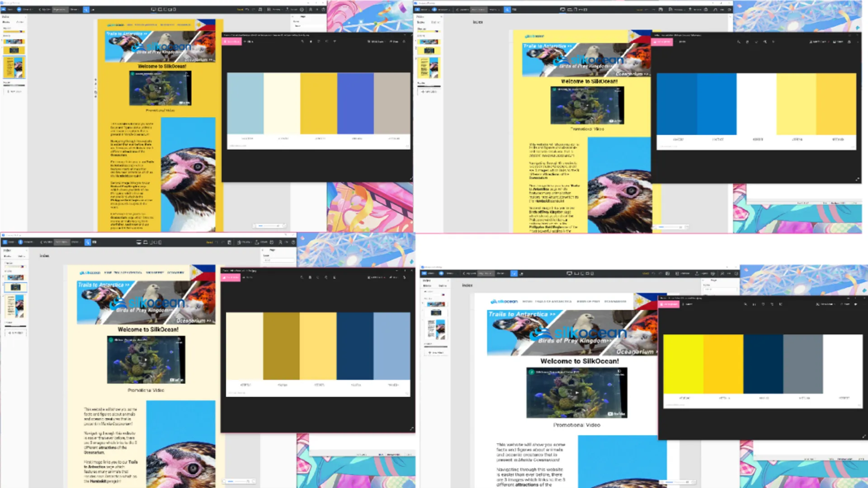Click print icon in viewer showing bright-yellow palette
Image resolution: width=868 pixels, height=488 pixels.
855,304
